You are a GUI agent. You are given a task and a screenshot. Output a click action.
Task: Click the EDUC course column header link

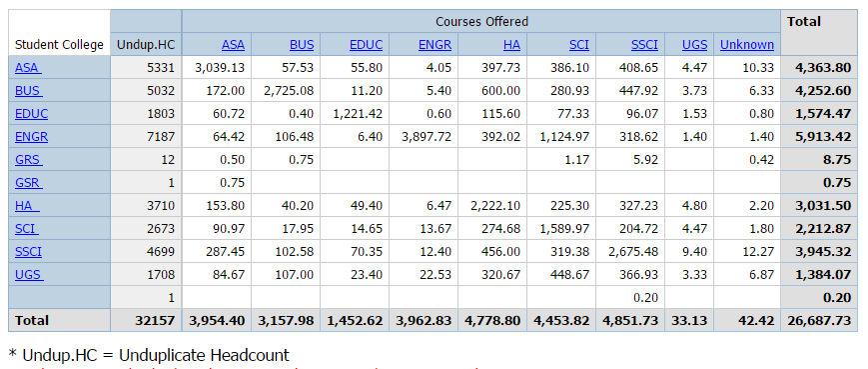366,44
